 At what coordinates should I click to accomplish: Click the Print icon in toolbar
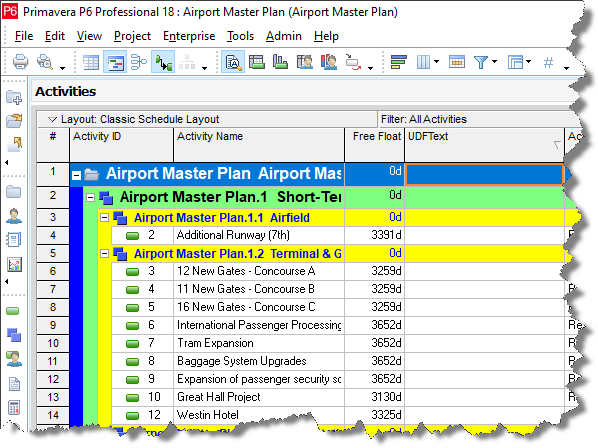coord(20,62)
